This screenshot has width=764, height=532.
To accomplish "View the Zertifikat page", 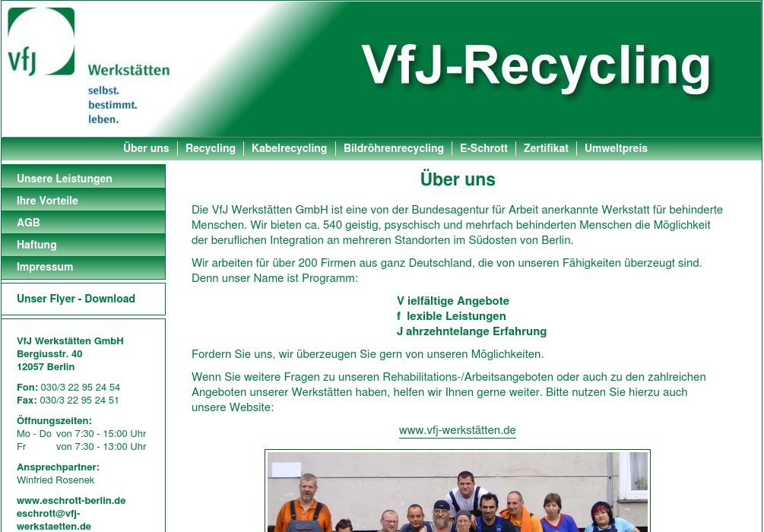I will (x=546, y=148).
